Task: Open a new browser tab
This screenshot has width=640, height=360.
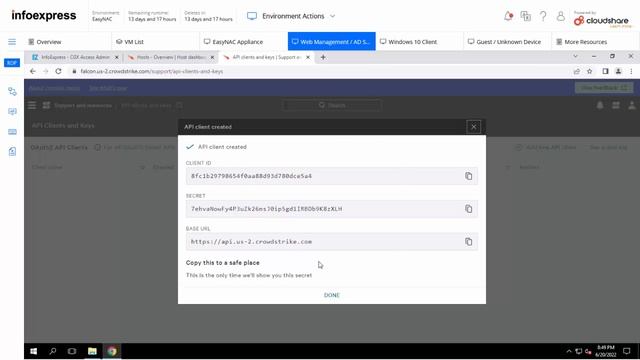Action: [x=323, y=58]
